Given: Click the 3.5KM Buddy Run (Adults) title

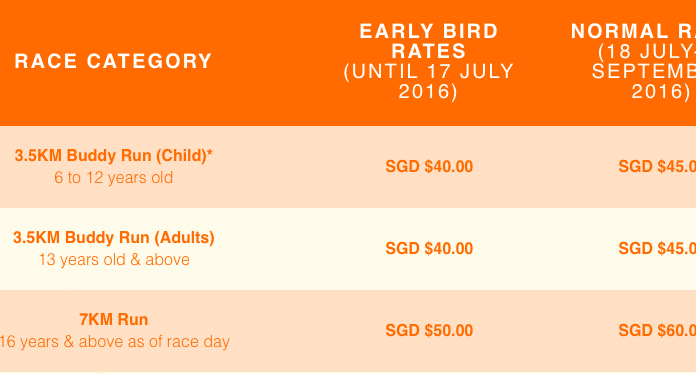Looking at the screenshot, I should pos(114,238).
